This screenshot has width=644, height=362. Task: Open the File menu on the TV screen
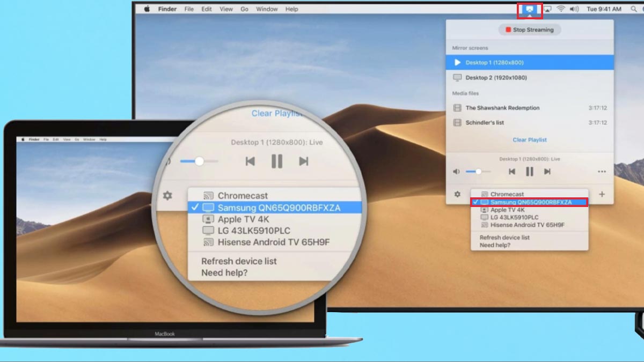click(x=189, y=9)
